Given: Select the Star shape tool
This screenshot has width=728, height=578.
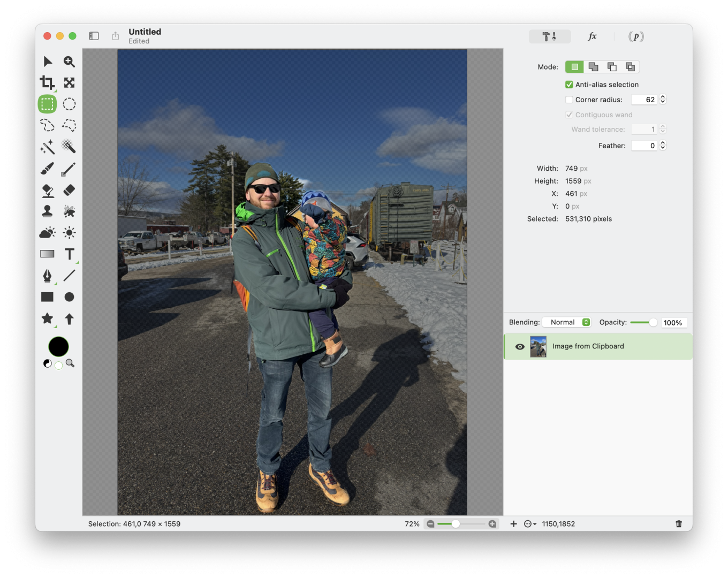Looking at the screenshot, I should click(x=48, y=318).
